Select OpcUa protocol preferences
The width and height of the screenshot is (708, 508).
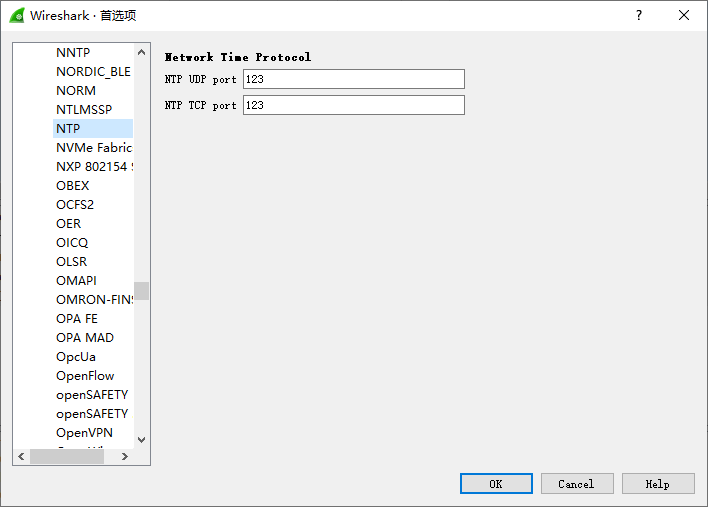[x=76, y=356]
